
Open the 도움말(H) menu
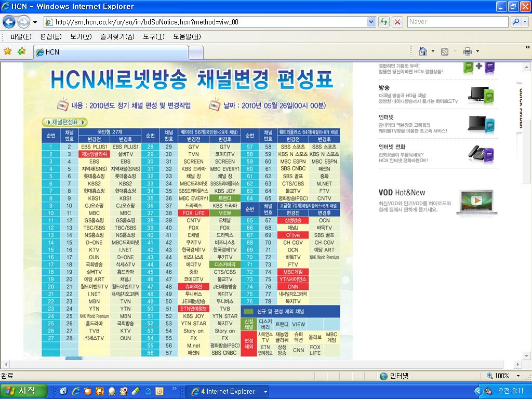click(187, 37)
